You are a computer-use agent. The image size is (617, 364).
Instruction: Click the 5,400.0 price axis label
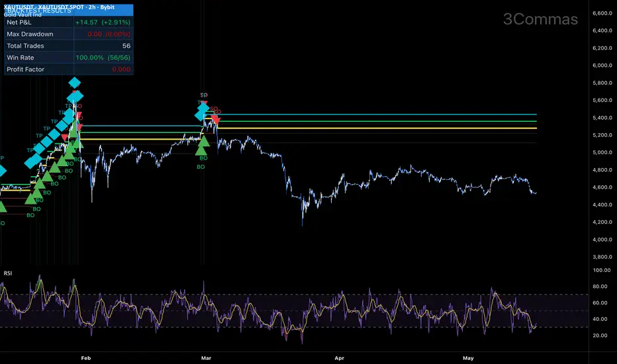[x=602, y=118]
